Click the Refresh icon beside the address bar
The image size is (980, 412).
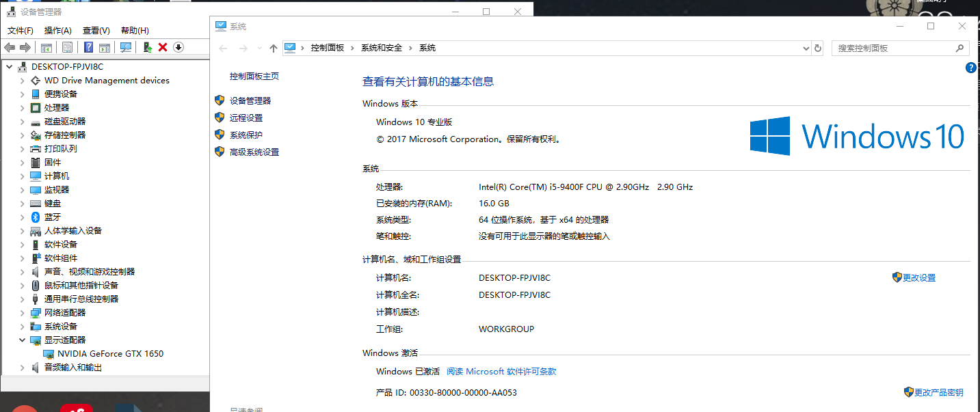coord(818,48)
